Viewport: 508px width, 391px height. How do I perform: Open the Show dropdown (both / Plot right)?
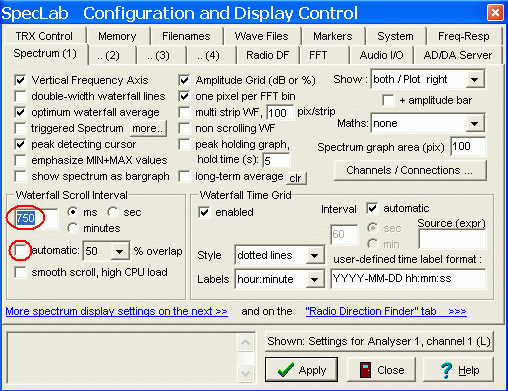click(475, 79)
